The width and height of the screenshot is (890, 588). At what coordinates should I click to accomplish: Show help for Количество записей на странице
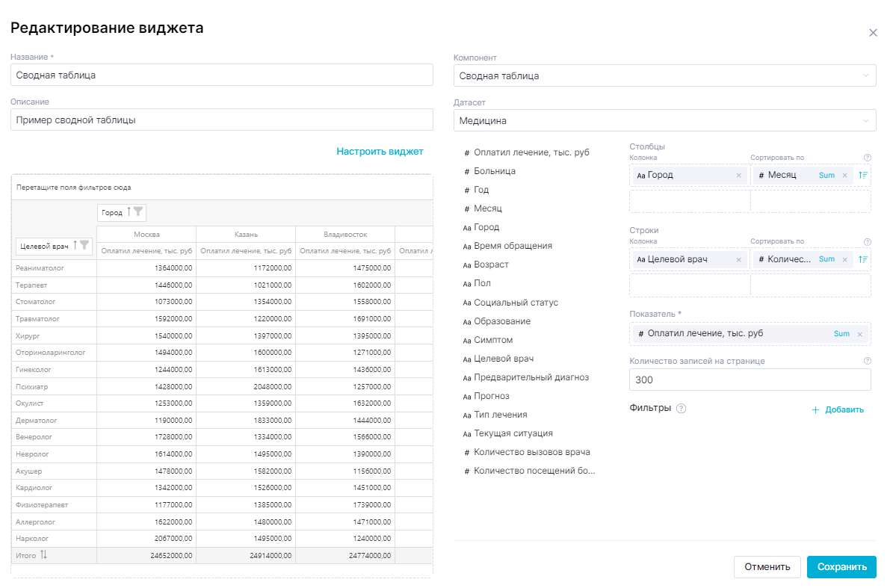[867, 361]
